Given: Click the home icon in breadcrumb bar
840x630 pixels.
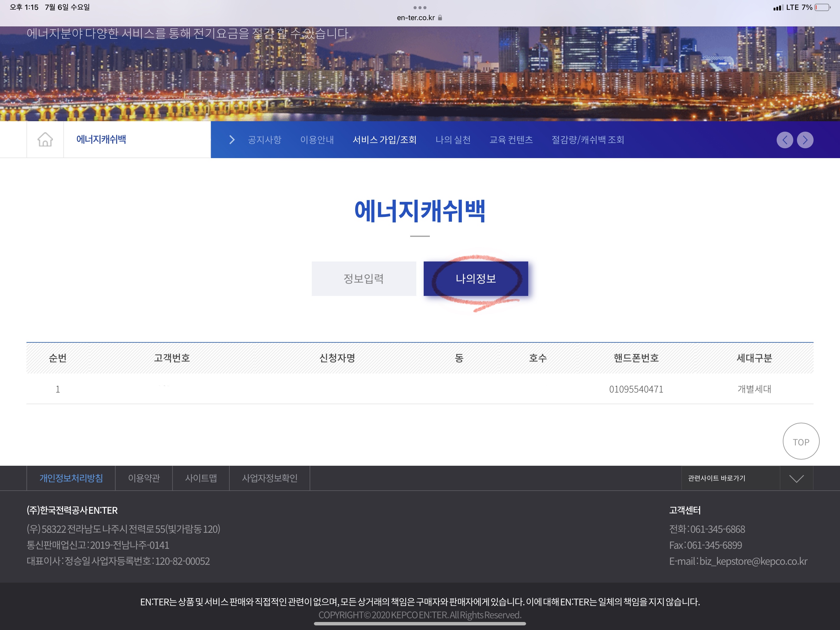Looking at the screenshot, I should click(45, 139).
